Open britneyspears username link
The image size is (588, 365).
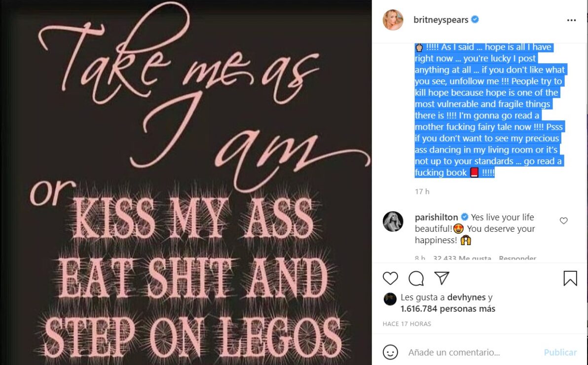pos(441,20)
